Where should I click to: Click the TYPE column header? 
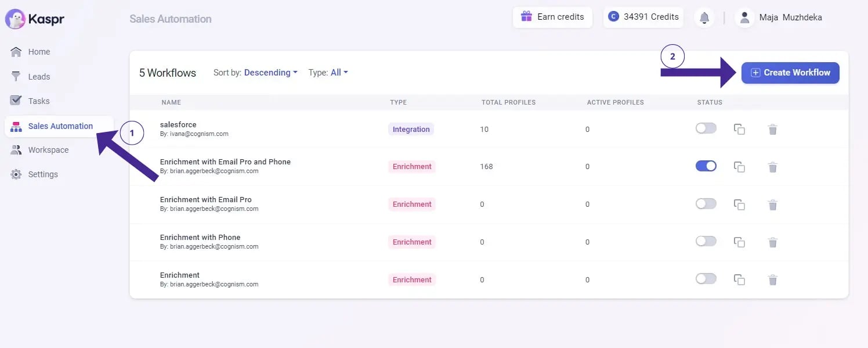pos(398,102)
